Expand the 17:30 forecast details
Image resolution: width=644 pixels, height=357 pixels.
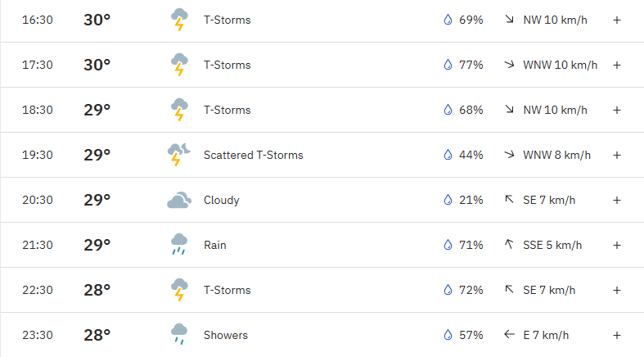point(616,65)
